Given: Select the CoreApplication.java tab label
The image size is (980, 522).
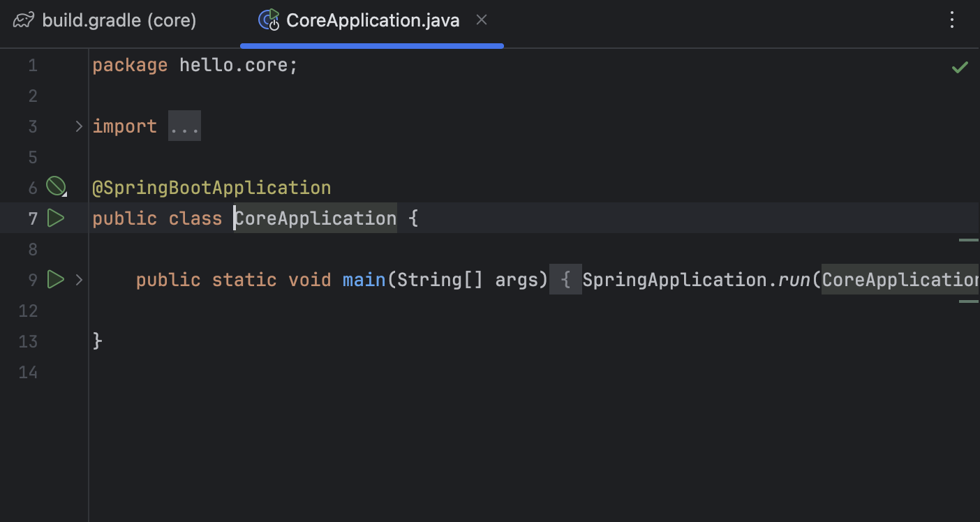Looking at the screenshot, I should 373,21.
